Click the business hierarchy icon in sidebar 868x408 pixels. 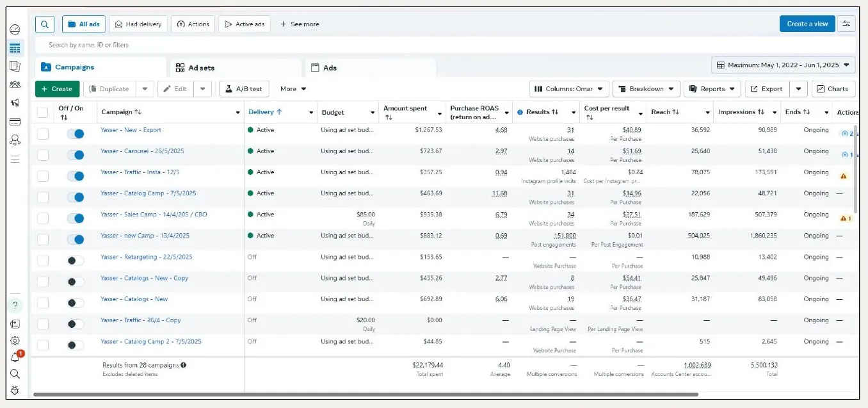(15, 140)
